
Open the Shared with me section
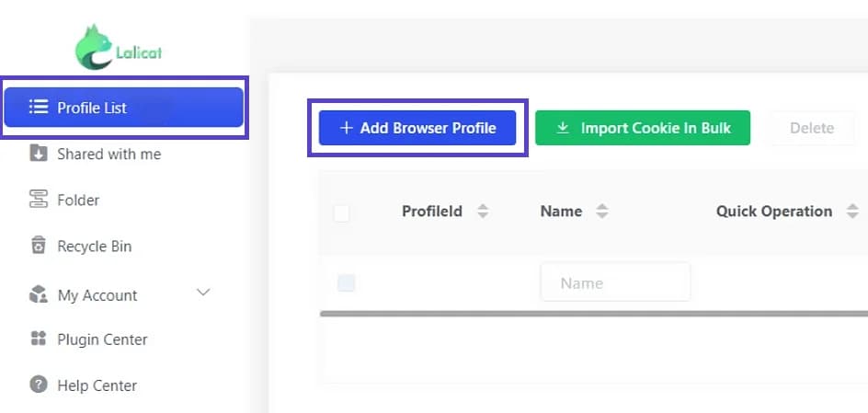point(109,154)
